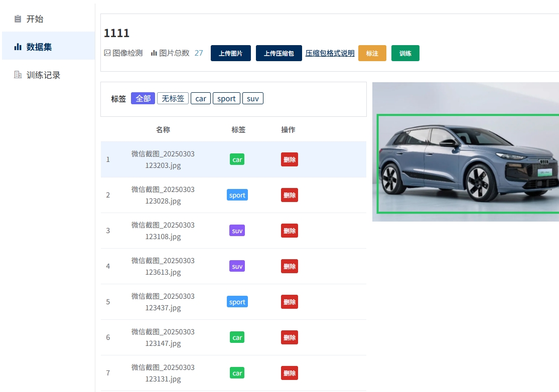Click the bar chart icon beside 数据集
This screenshot has width=559, height=392.
[18, 47]
